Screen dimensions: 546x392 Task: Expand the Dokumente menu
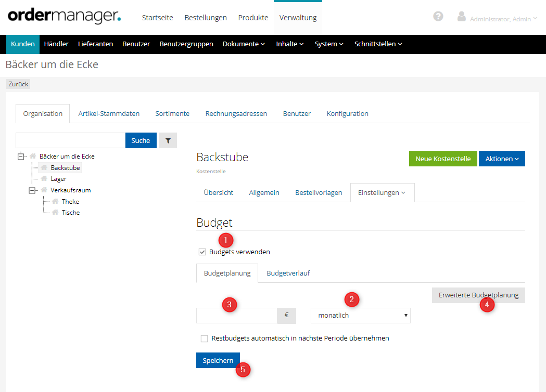click(244, 44)
